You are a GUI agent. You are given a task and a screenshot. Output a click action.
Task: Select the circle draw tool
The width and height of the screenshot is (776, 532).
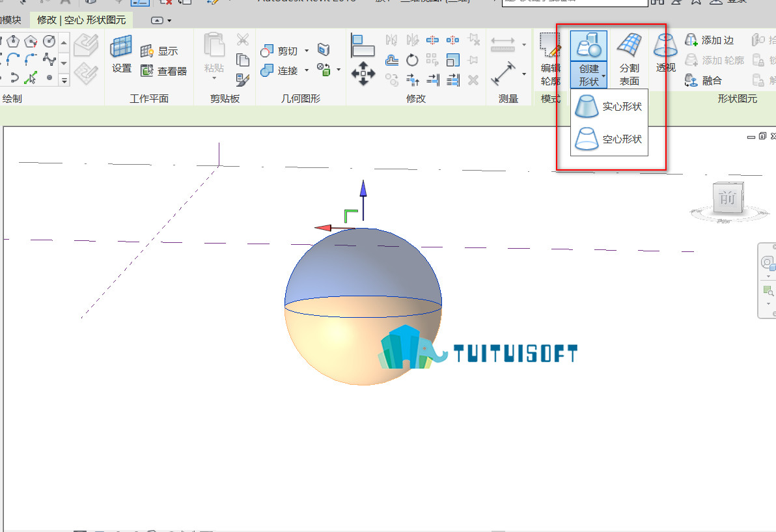(x=49, y=41)
